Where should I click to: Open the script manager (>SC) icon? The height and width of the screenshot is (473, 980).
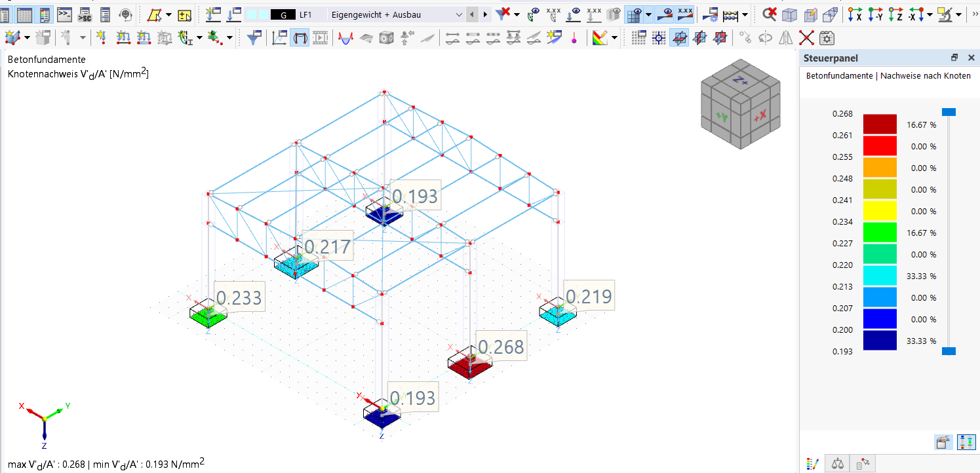tap(85, 14)
